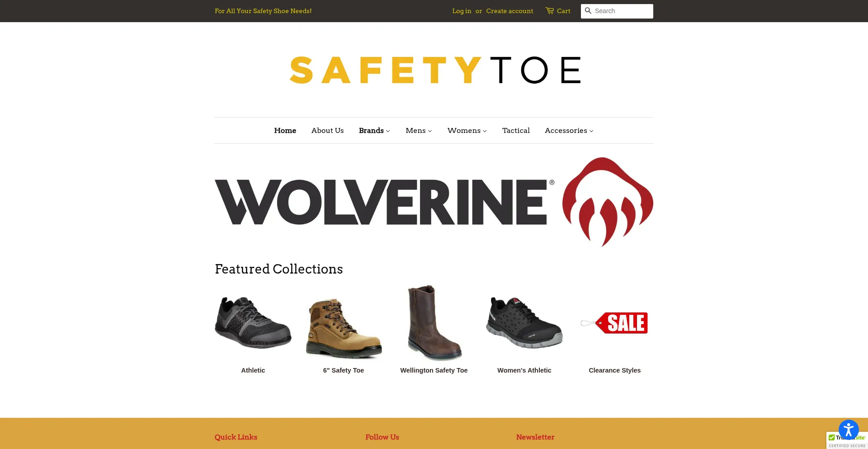The height and width of the screenshot is (449, 868).
Task: Click the Wolverine claw logo banner
Action: click(434, 202)
